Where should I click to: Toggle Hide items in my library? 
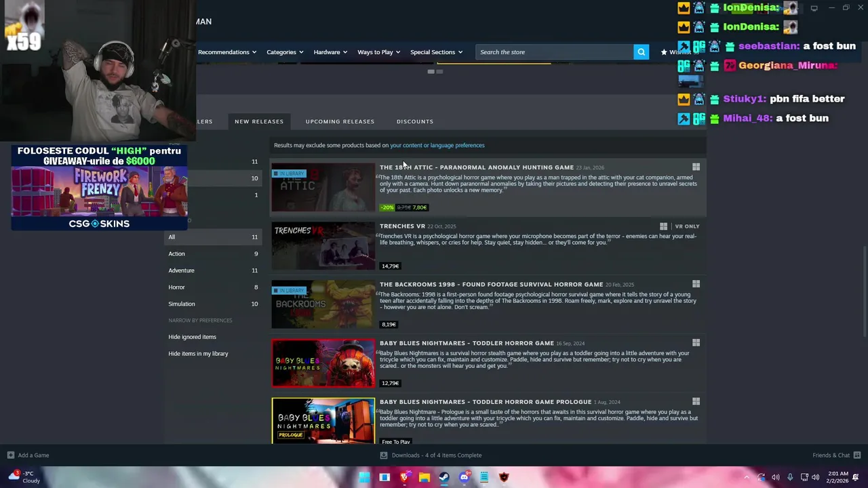(198, 354)
